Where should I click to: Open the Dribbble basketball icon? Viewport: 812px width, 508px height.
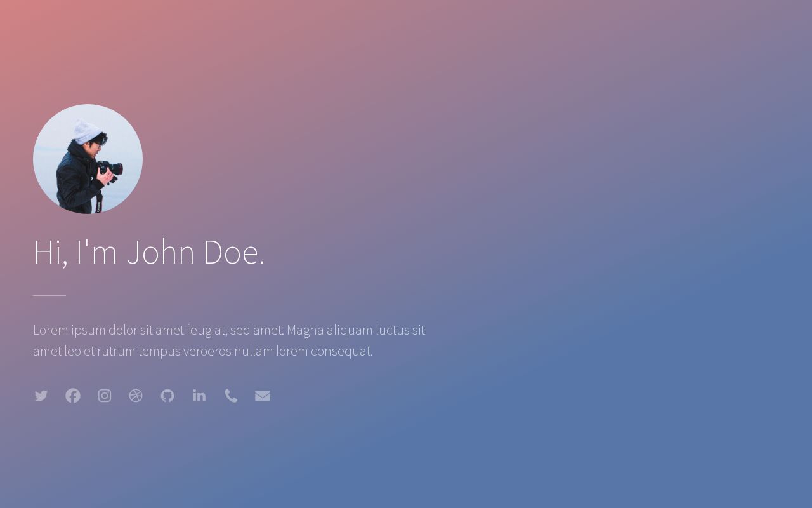point(136,396)
